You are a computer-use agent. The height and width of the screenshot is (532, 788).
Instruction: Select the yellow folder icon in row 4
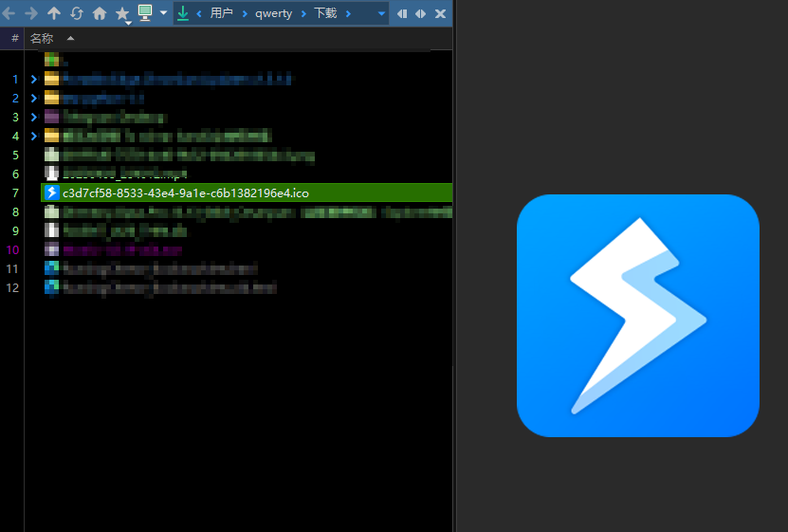coord(51,136)
